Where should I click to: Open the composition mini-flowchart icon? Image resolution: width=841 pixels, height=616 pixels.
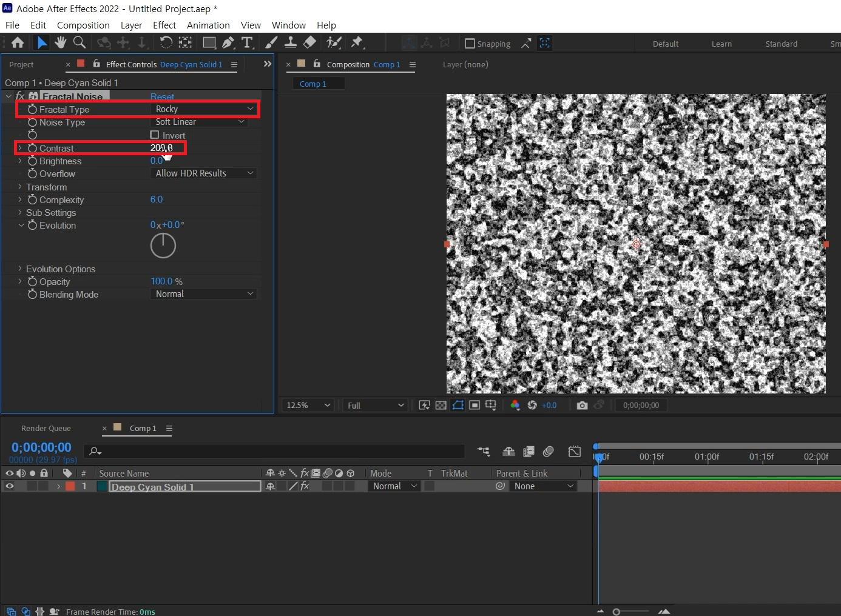pos(484,451)
